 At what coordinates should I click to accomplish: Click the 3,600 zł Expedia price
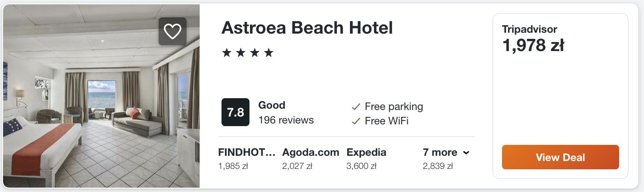click(361, 166)
